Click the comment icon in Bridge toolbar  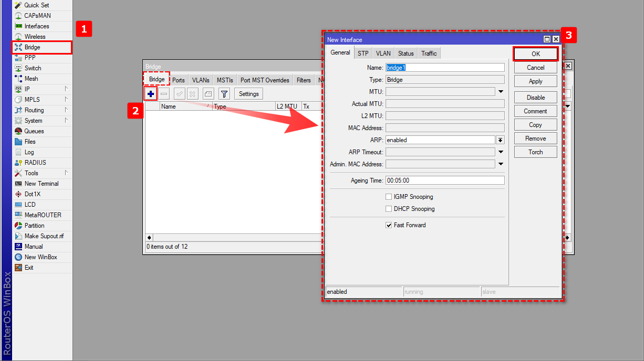pos(208,94)
